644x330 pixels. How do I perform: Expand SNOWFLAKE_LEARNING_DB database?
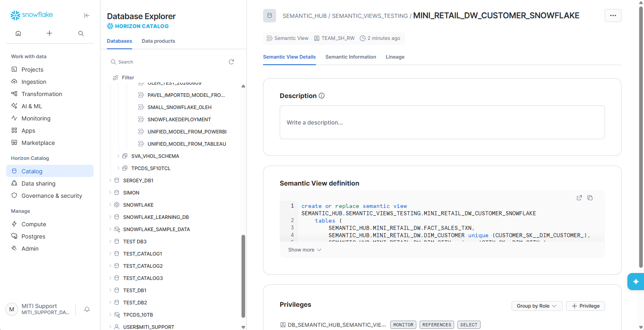click(110, 217)
